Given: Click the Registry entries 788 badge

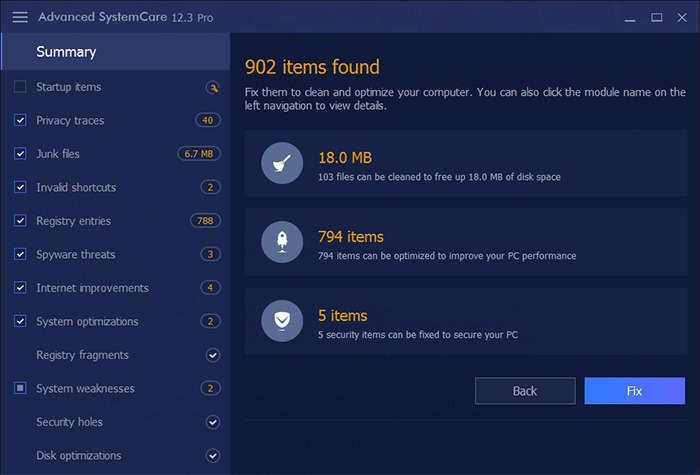Looking at the screenshot, I should point(205,221).
